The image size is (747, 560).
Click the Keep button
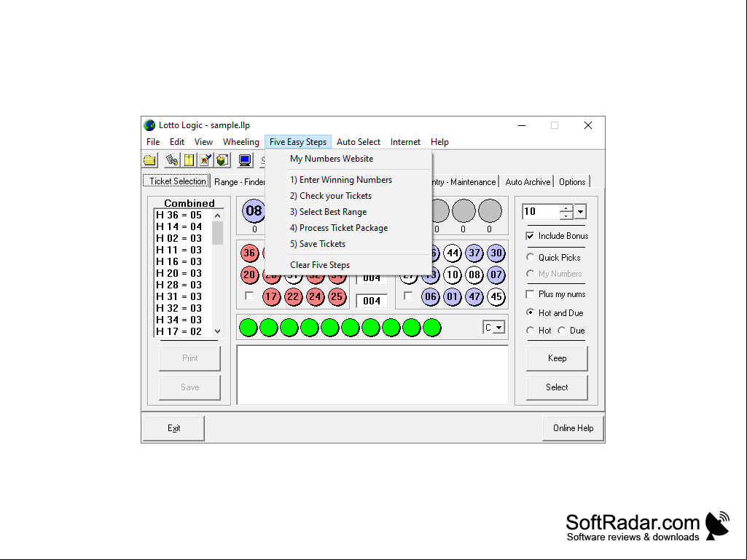coord(557,358)
